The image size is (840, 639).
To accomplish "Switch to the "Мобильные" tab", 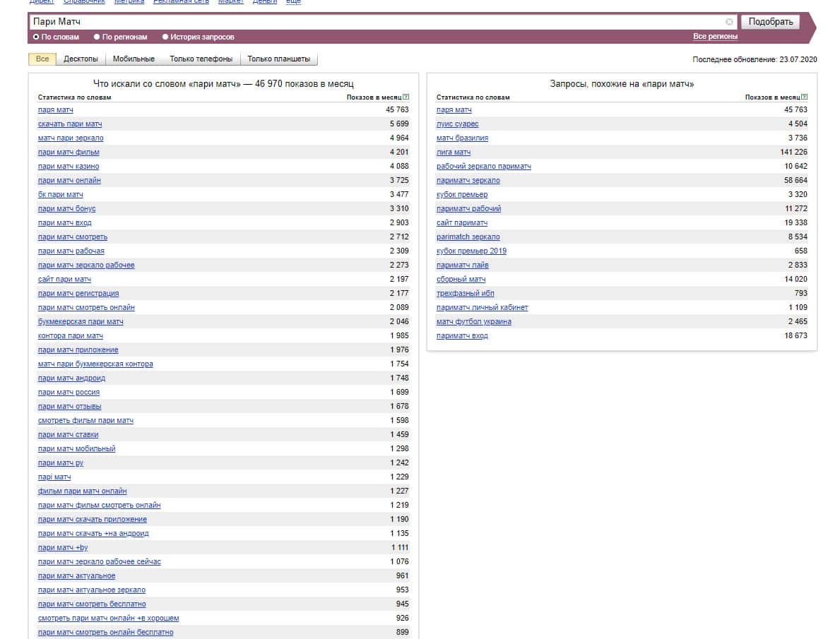I will coord(134,59).
